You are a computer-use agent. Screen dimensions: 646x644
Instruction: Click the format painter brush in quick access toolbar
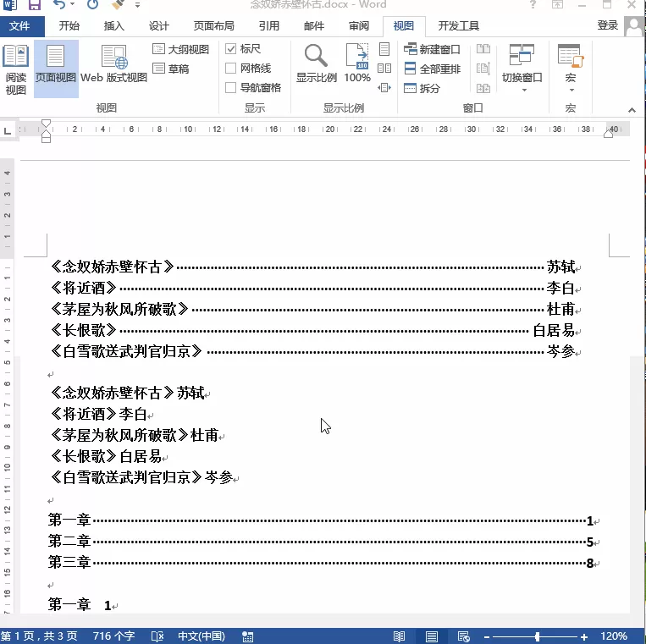118,4
